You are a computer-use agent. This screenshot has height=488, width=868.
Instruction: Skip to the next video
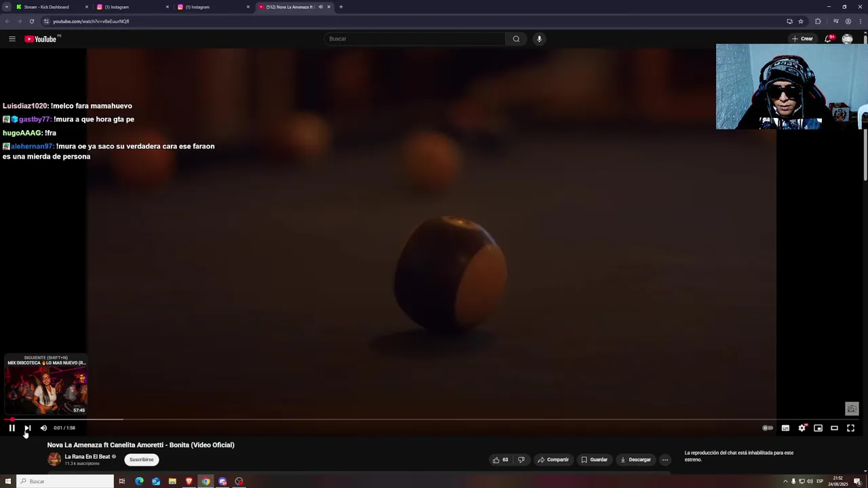[x=28, y=428]
